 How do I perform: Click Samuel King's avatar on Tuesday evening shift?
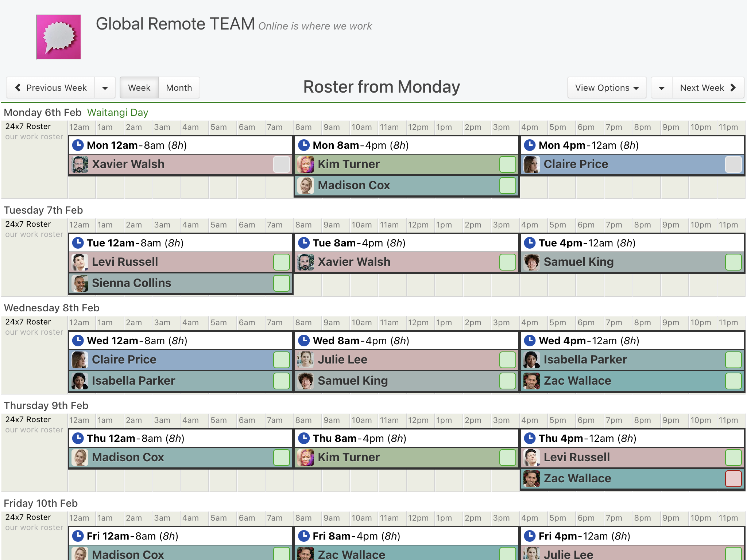(x=531, y=262)
